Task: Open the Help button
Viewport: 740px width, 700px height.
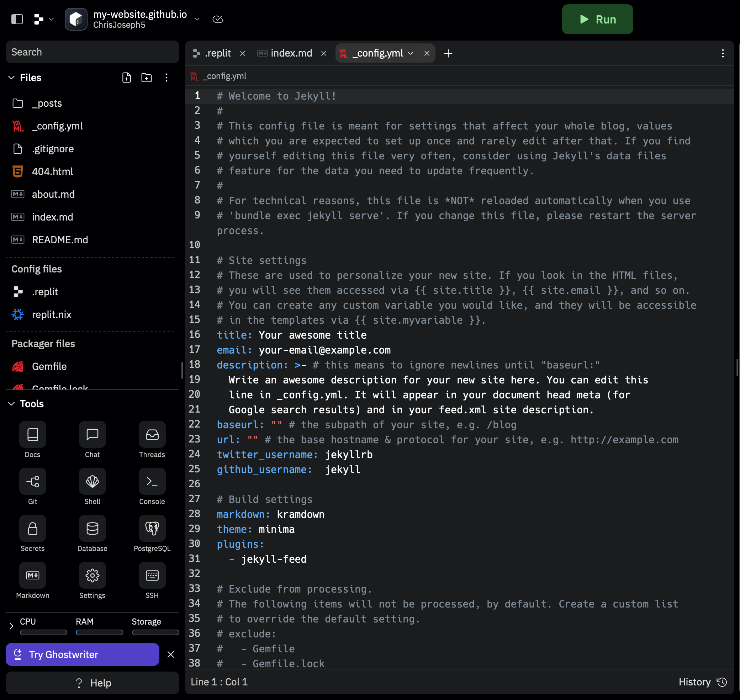Action: pyautogui.click(x=92, y=683)
